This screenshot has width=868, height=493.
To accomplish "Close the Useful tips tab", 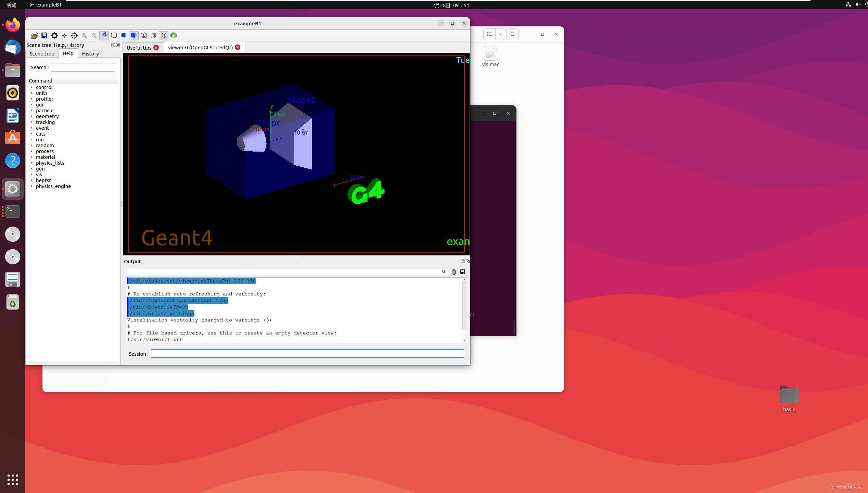I will [x=157, y=48].
